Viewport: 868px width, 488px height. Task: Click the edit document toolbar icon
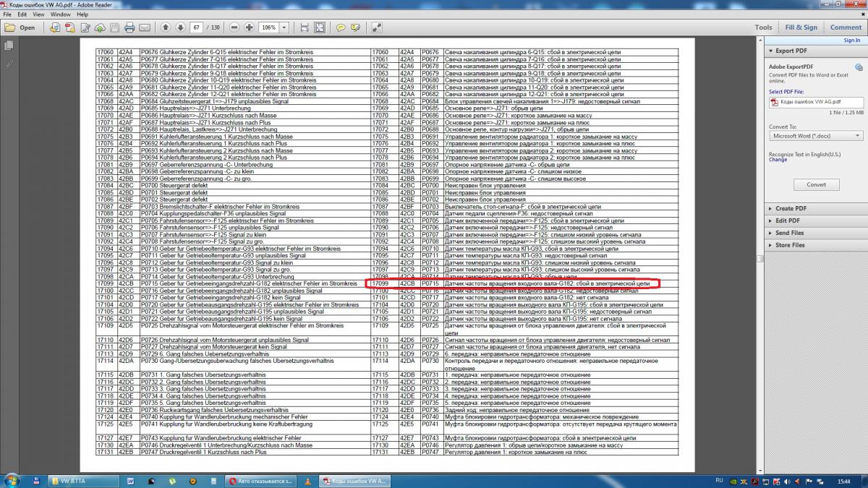(x=85, y=27)
